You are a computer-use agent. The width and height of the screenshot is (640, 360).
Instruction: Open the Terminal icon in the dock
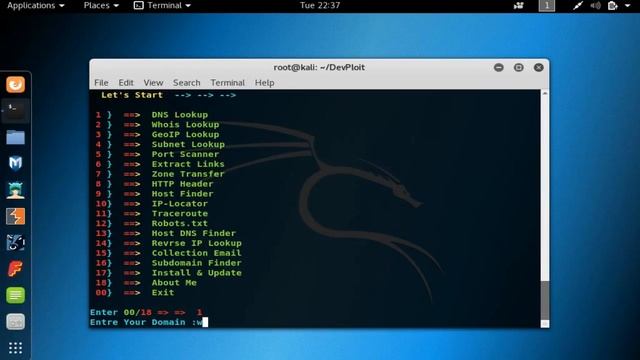tap(16, 111)
